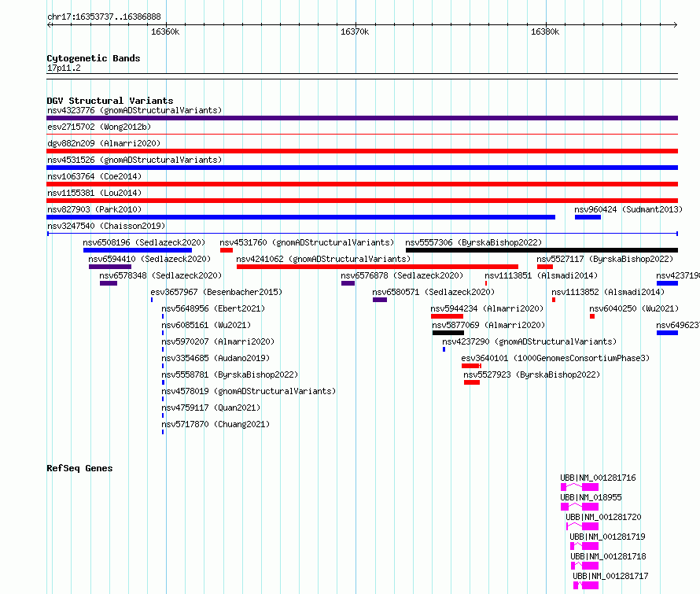The width and height of the screenshot is (700, 594).
Task: Select nsv1155381 (Lou2014) label
Action: pos(94,193)
